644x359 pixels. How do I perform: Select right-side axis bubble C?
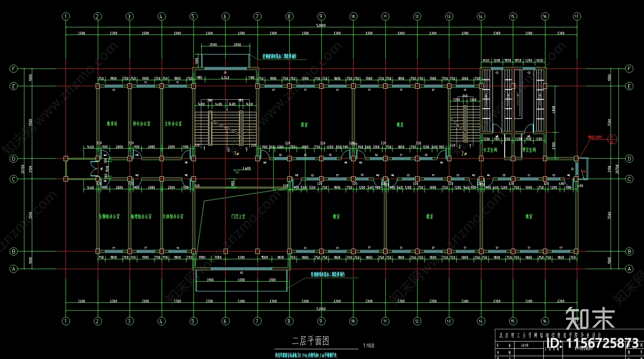pos(629,179)
